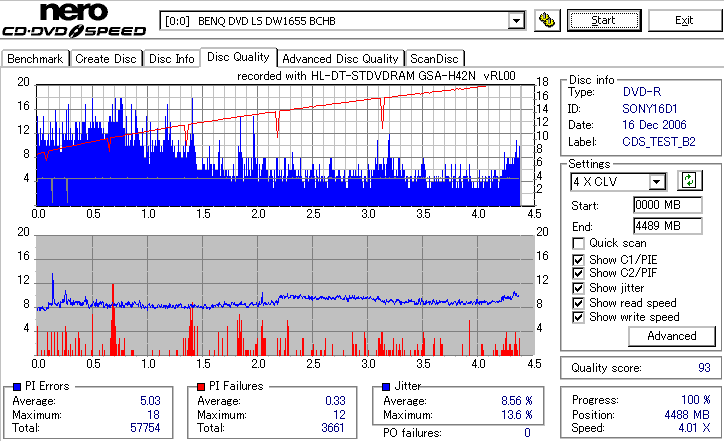Turn off Show write speed checkbox
The height and width of the screenshot is (441, 724).
[578, 317]
